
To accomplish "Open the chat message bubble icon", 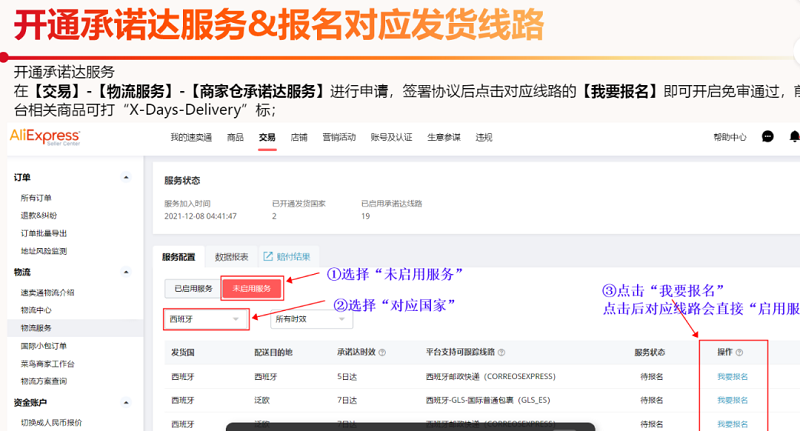I will point(767,137).
